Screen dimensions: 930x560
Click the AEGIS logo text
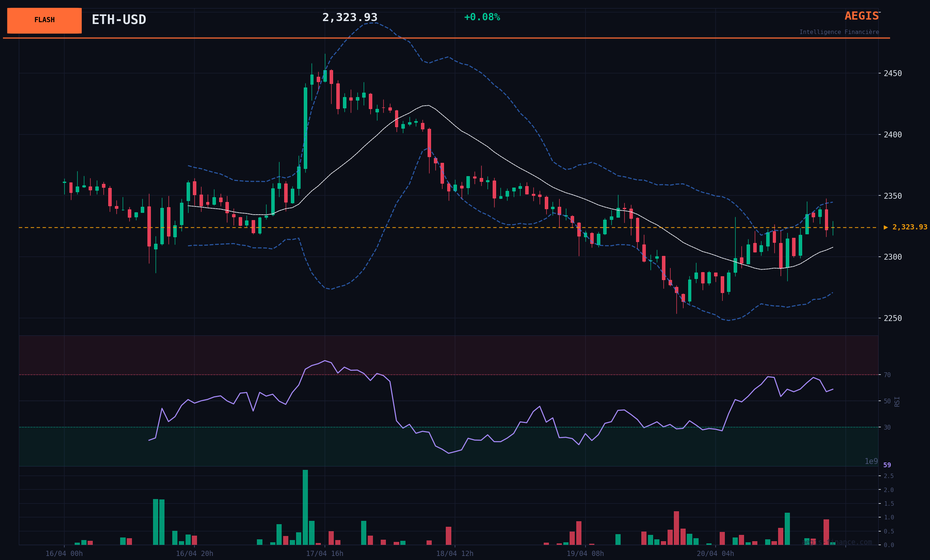pos(861,16)
